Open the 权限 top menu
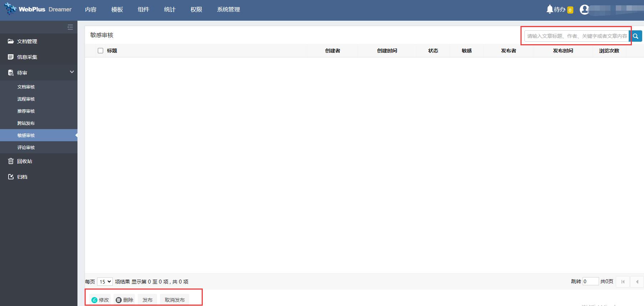The image size is (644, 306). (196, 10)
